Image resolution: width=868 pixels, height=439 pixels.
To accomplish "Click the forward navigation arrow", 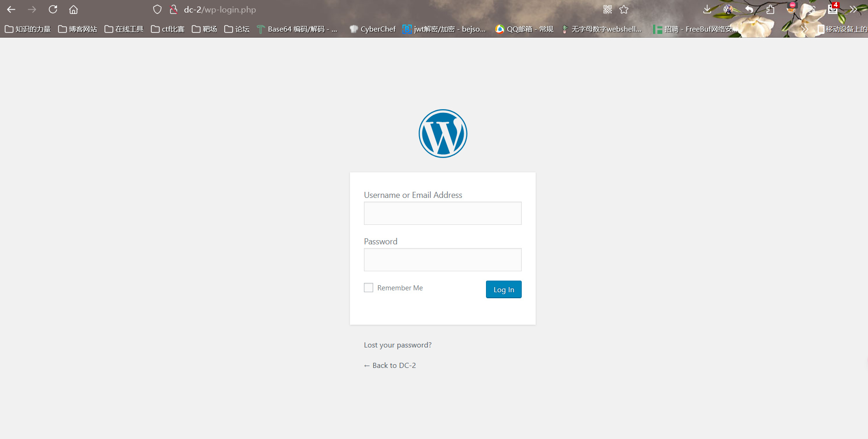I will tap(32, 9).
